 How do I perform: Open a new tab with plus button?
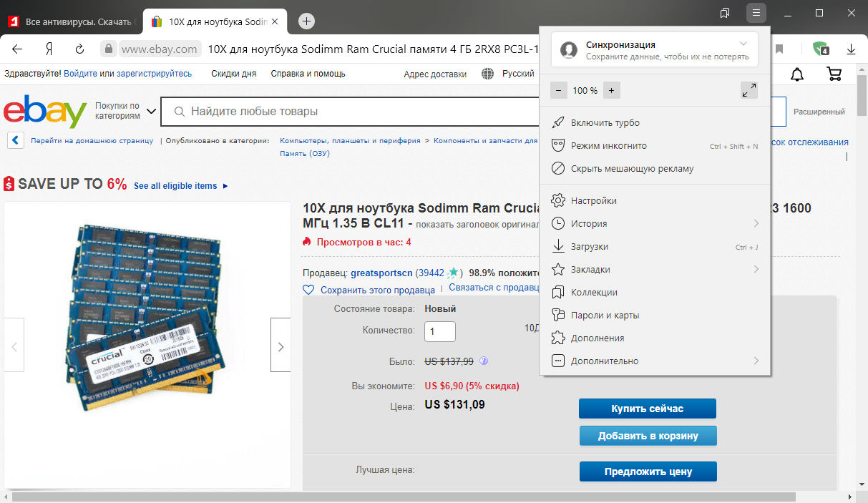[x=306, y=21]
